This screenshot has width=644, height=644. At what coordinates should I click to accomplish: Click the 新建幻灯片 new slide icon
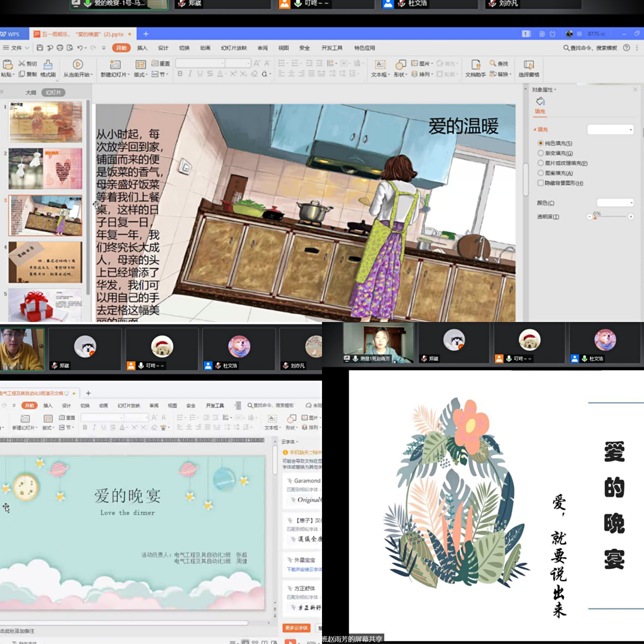pos(115,65)
